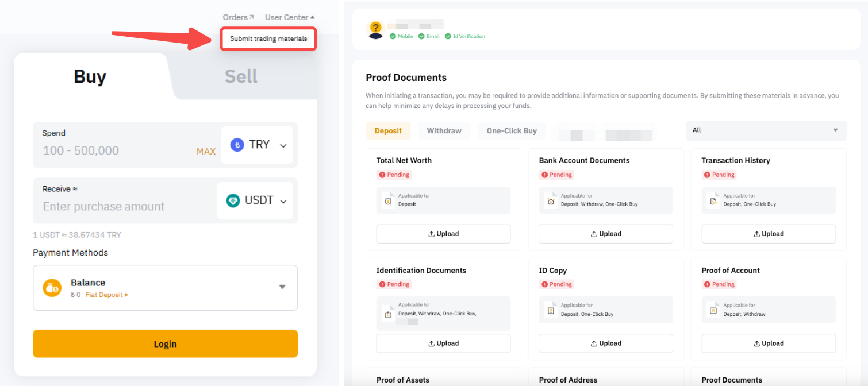Upload Total Net Worth document

tap(443, 234)
